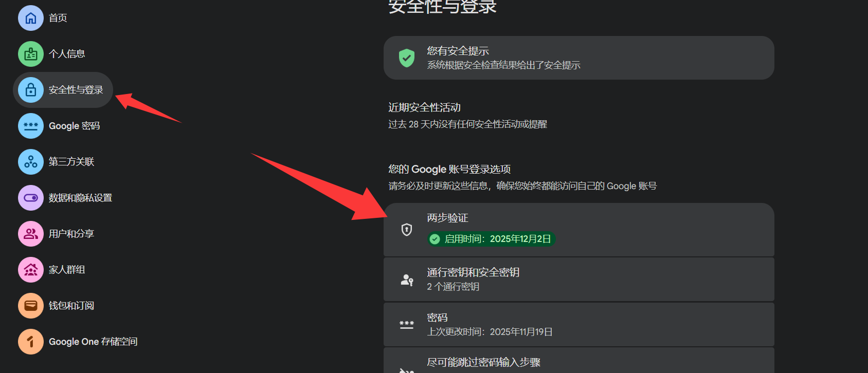Screen dimensions: 868x373
Task: Click the Google One 存储空间 icon
Action: [31, 342]
